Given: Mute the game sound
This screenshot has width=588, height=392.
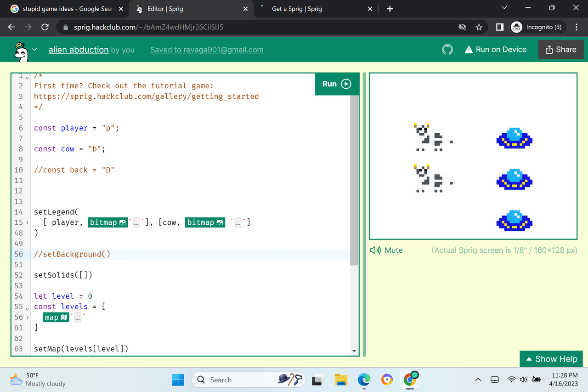Looking at the screenshot, I should coord(386,250).
